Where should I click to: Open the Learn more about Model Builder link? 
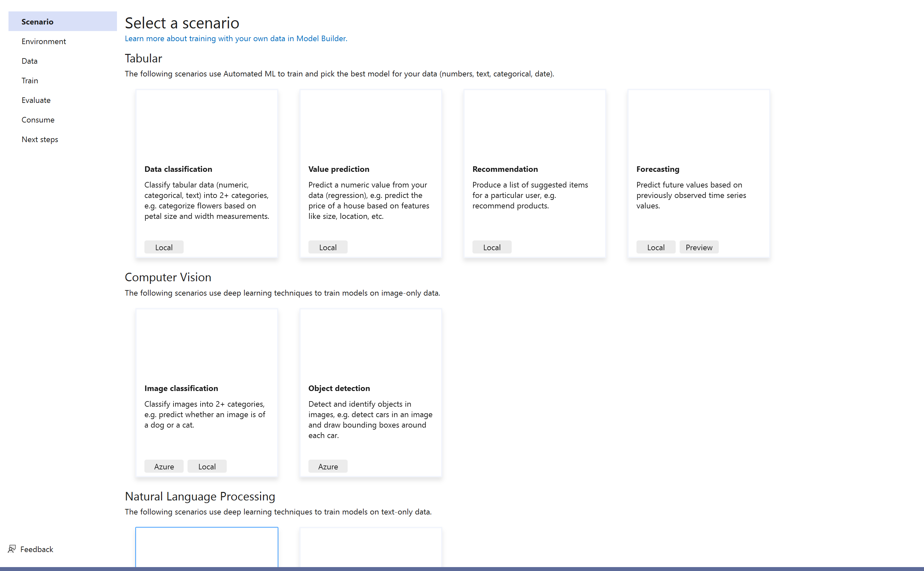coord(236,38)
